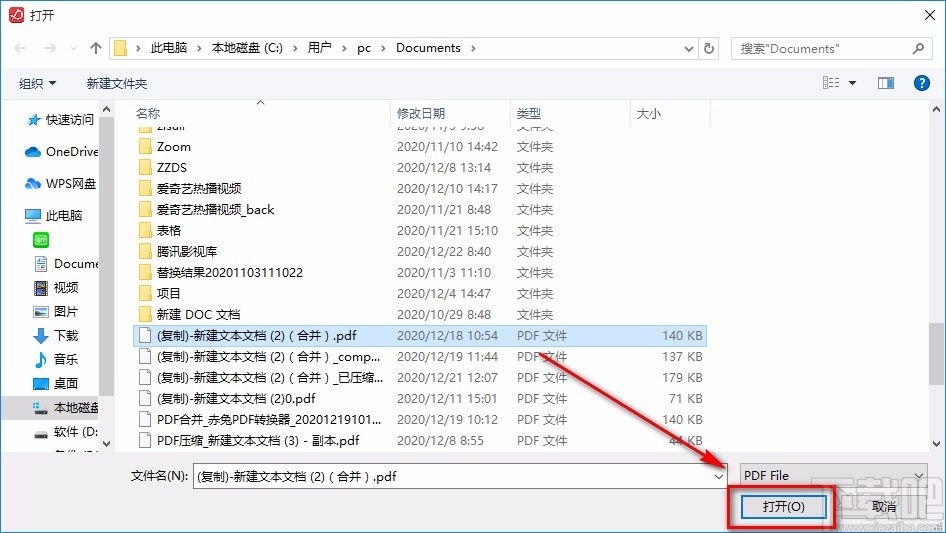This screenshot has width=946, height=533.
Task: Sort by the 名称 column header
Action: coord(148,113)
